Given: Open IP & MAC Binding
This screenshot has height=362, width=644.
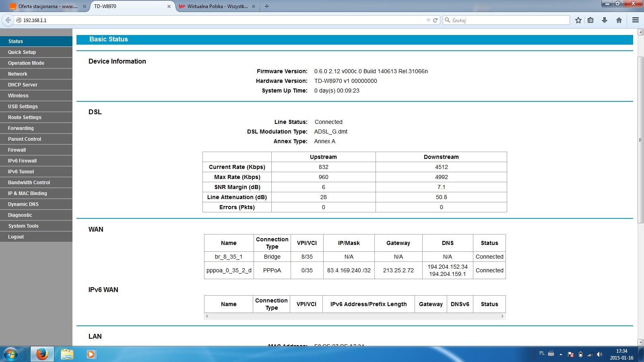Looking at the screenshot, I should coord(36,193).
